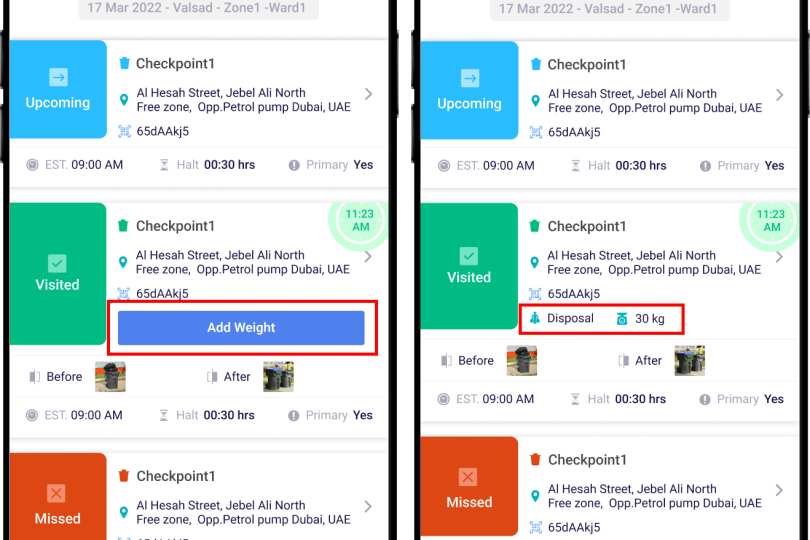This screenshot has width=810, height=540.
Task: Click the blue bin icon on right screen's Upcoming card
Action: coord(535,64)
